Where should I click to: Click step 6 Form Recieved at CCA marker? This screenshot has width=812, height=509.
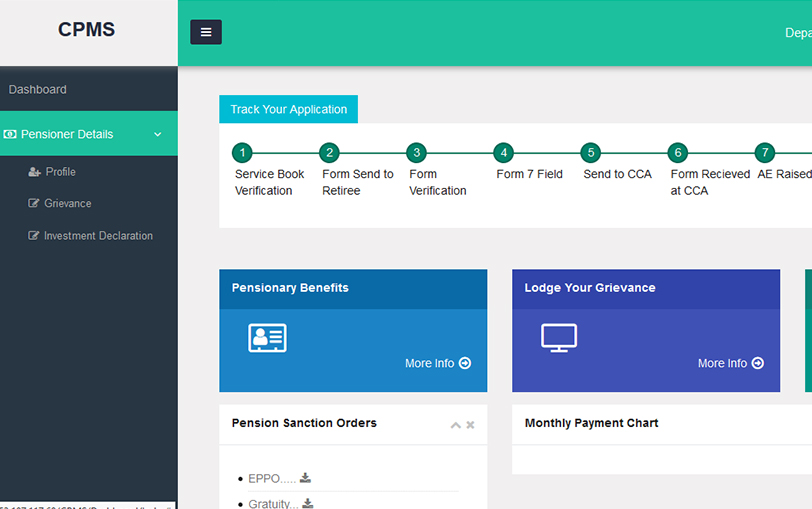click(678, 153)
